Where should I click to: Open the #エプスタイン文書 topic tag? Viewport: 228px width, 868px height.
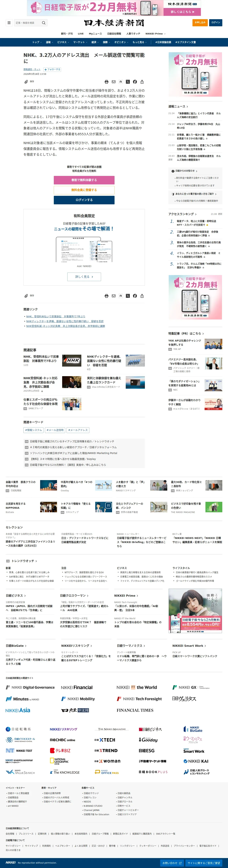coord(186,42)
